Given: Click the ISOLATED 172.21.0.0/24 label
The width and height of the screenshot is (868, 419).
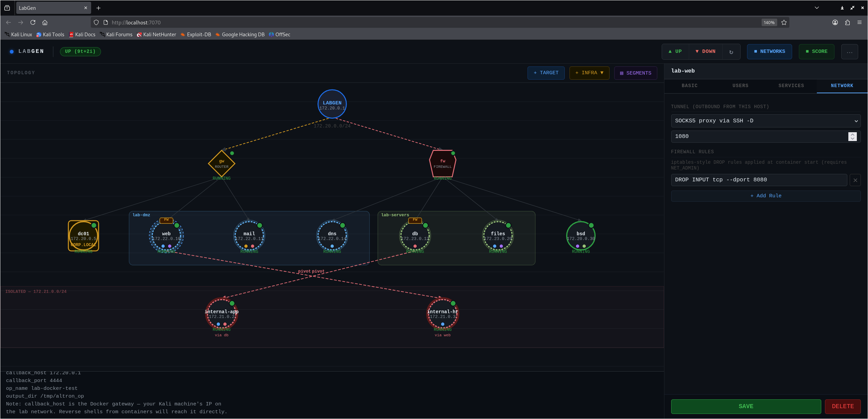Looking at the screenshot, I should [x=36, y=292].
